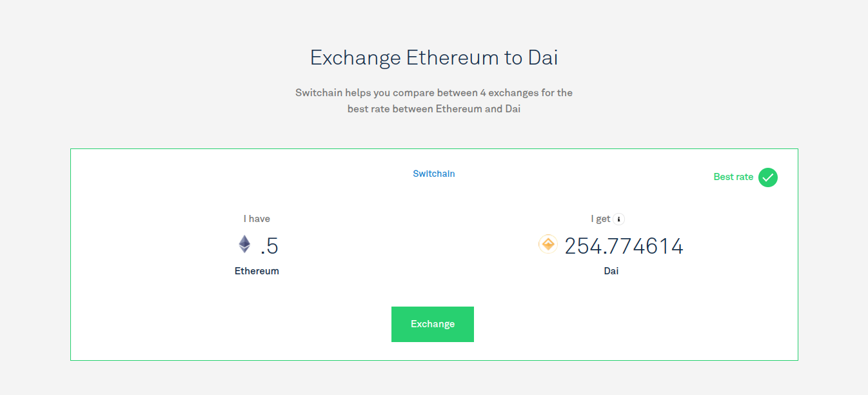Click the line "best rate between Ethereum and Dai"
This screenshot has height=395, width=868.
click(433, 109)
